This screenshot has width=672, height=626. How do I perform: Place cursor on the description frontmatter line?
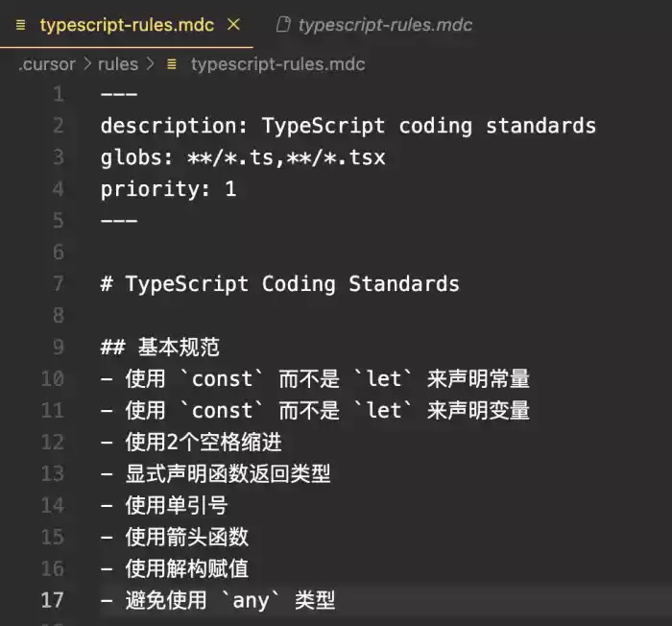pyautogui.click(x=348, y=126)
